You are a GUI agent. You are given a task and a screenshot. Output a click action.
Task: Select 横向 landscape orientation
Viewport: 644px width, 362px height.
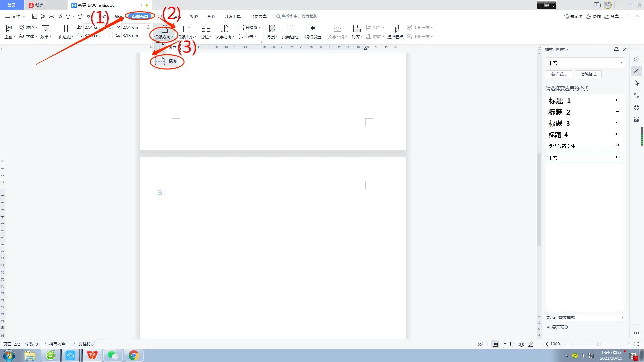coord(166,61)
